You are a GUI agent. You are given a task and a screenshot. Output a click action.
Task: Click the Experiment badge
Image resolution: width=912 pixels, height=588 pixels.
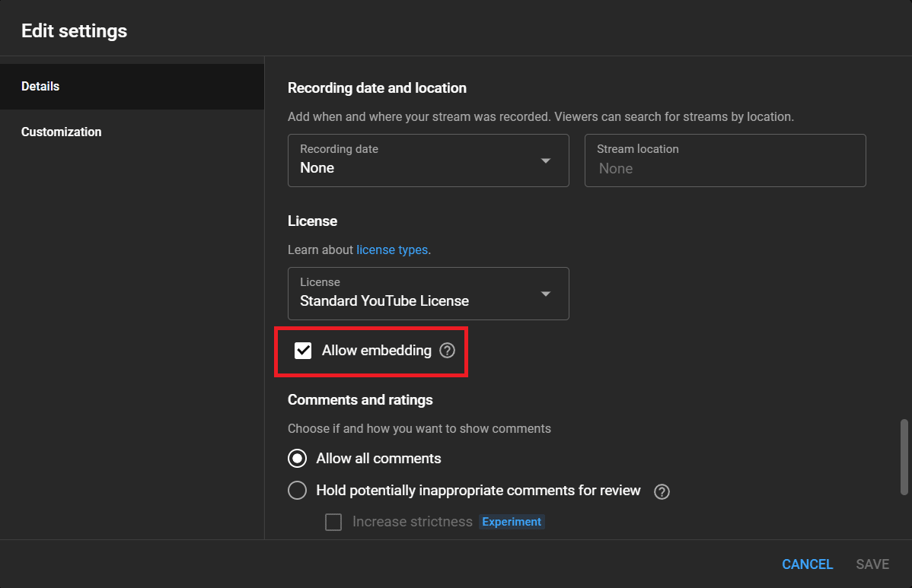point(512,522)
